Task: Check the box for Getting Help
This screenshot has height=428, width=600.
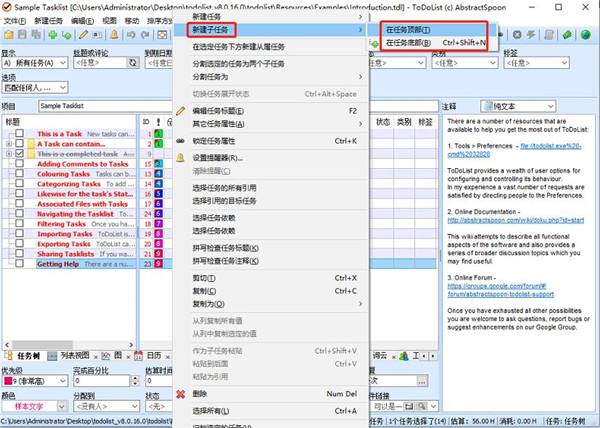Action: [20, 263]
